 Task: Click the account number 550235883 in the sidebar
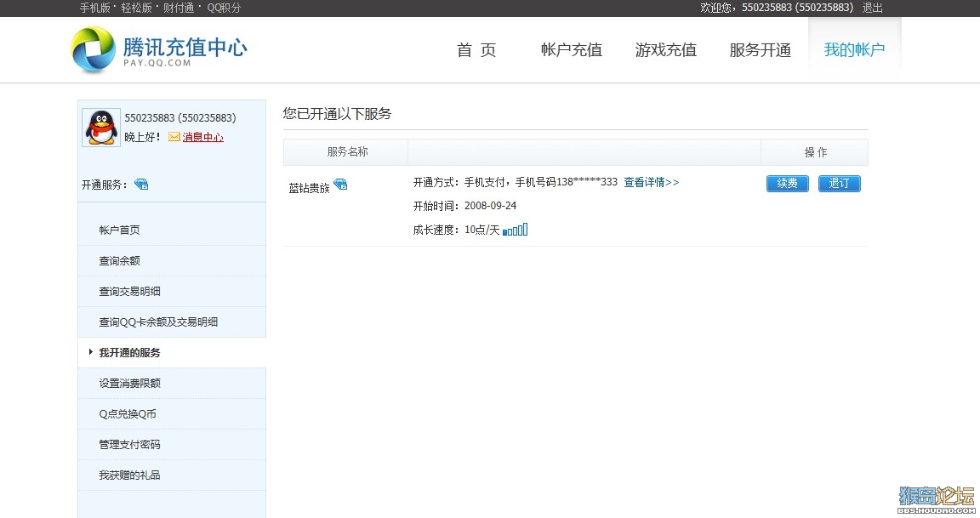[x=180, y=117]
